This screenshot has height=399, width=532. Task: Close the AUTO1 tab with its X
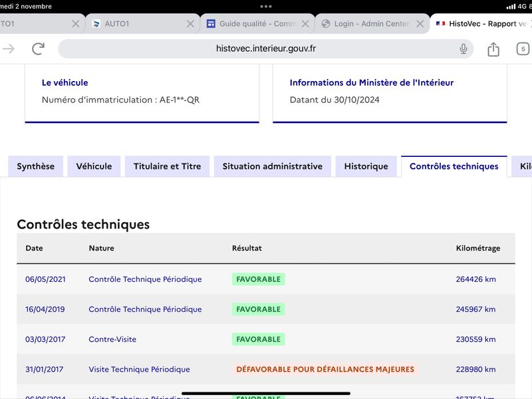[190, 24]
